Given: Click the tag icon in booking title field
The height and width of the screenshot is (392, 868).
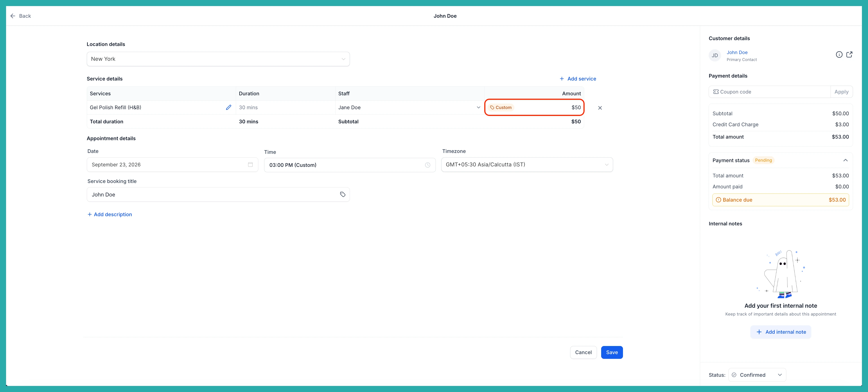Looking at the screenshot, I should (x=343, y=194).
